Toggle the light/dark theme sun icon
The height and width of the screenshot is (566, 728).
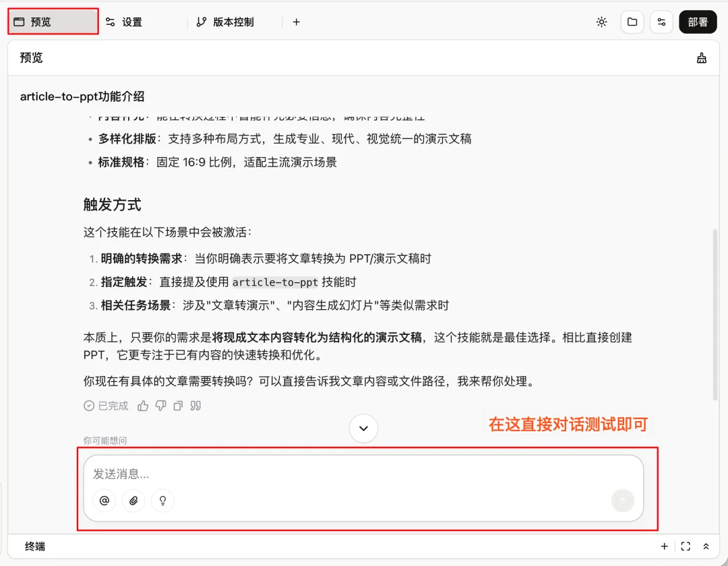click(x=601, y=22)
